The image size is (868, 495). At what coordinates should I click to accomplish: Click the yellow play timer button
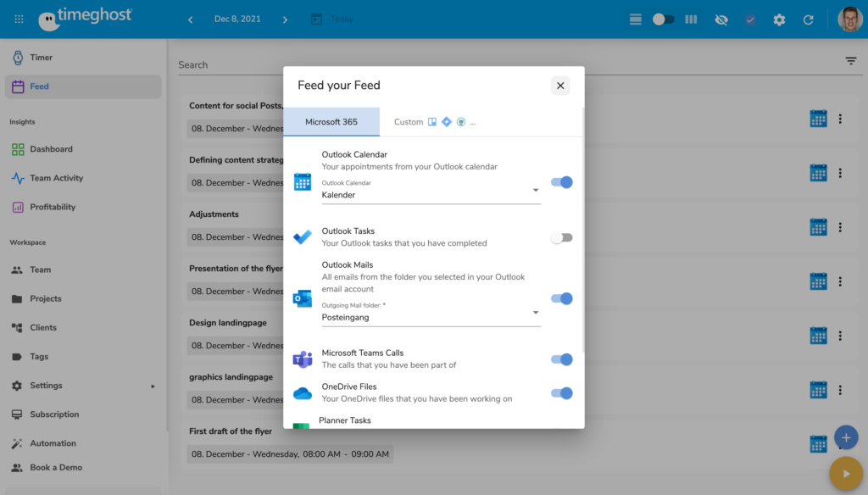point(845,473)
